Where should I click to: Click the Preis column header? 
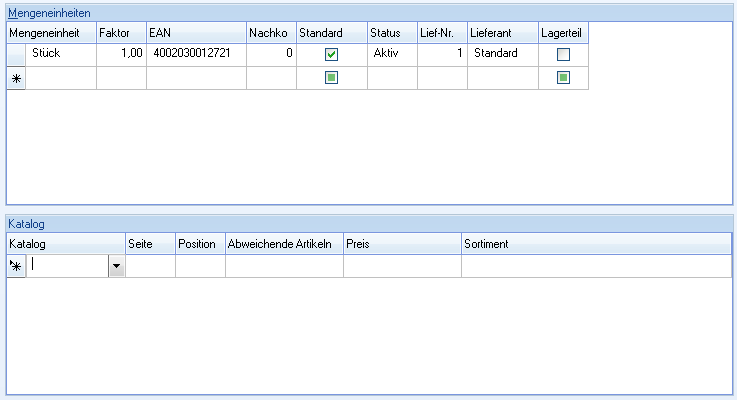pos(401,244)
